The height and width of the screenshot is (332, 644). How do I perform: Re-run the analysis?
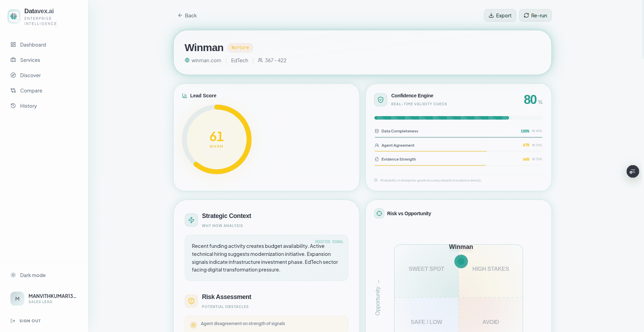coord(535,15)
